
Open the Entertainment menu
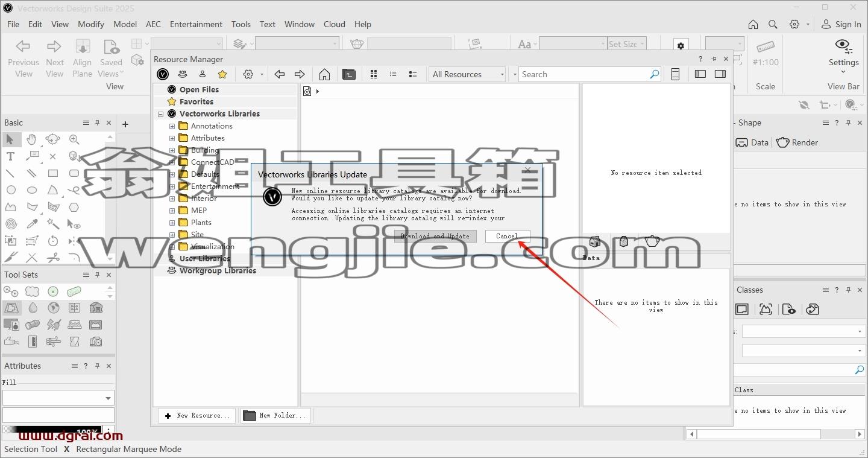click(x=196, y=24)
